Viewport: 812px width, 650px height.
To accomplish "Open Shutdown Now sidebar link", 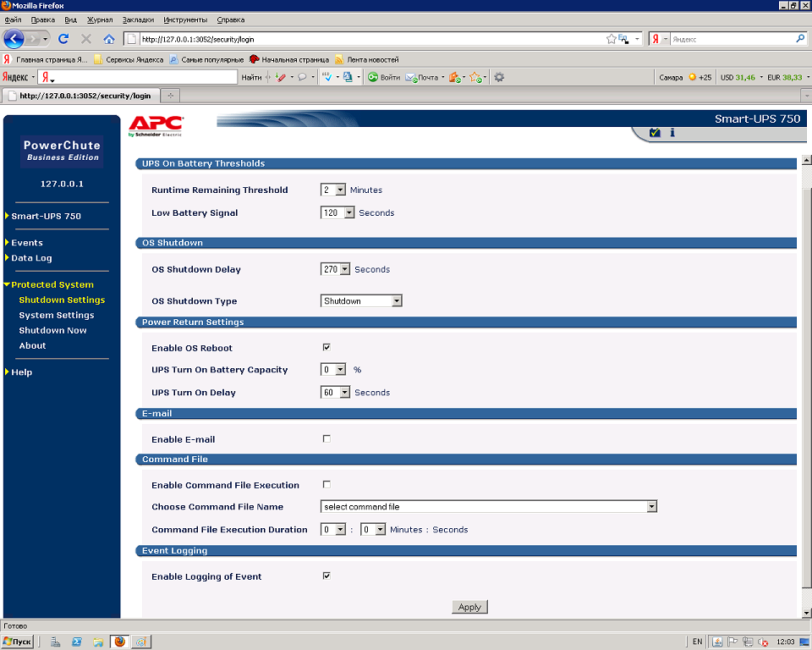I will coord(52,330).
